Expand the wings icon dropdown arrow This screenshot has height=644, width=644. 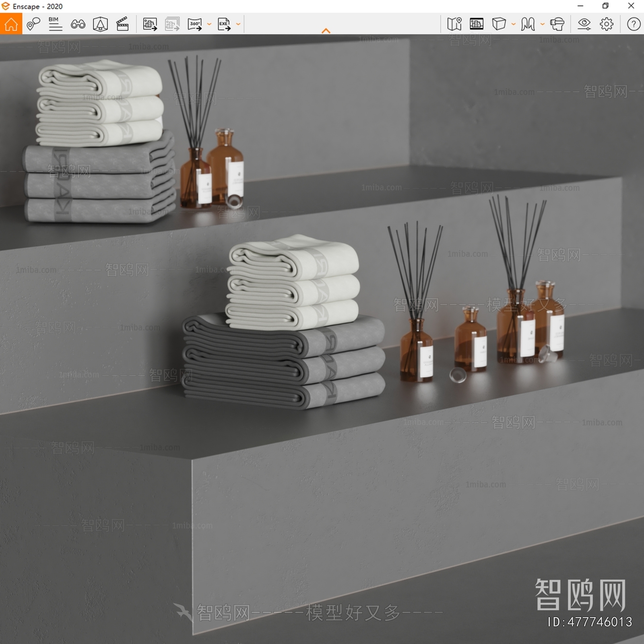(x=542, y=24)
